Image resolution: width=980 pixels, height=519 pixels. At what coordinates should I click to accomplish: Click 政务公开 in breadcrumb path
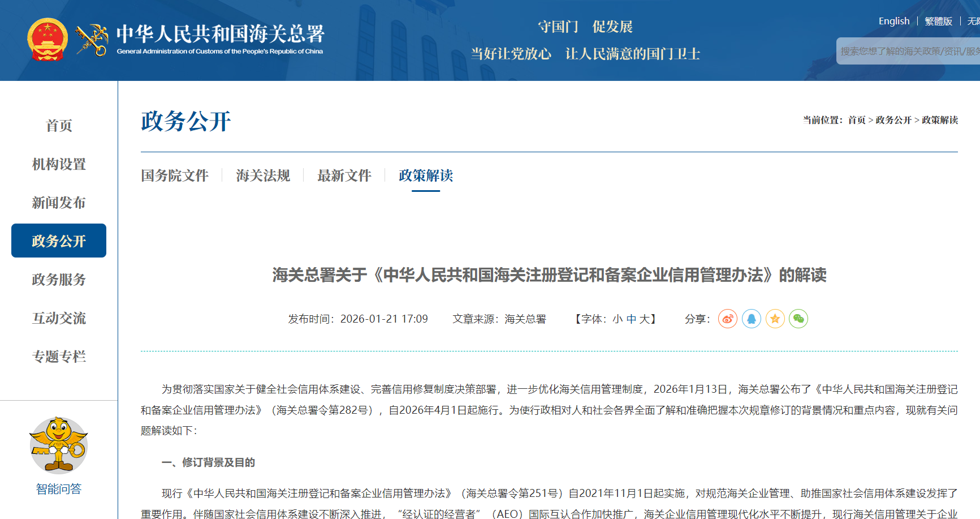[893, 120]
